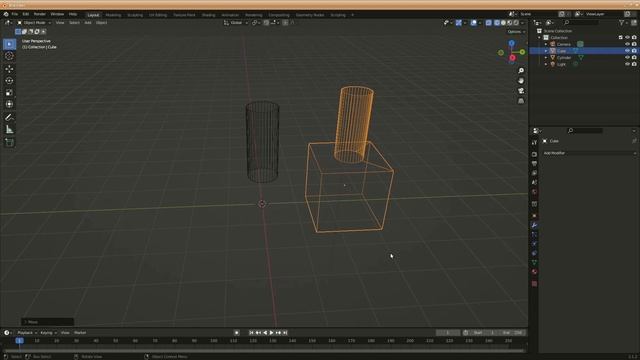Toggle visibility eye for Light in outliner

[627, 64]
